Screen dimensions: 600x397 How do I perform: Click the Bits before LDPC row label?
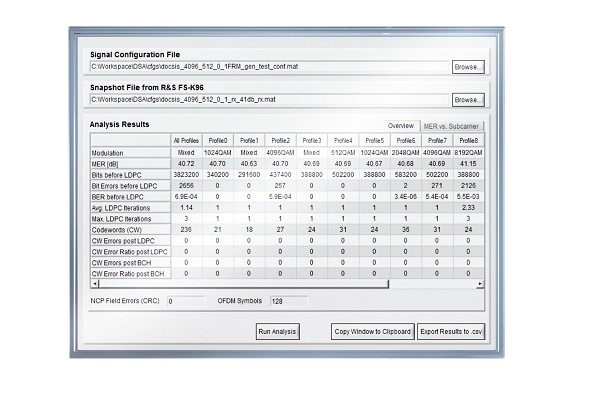click(x=130, y=175)
